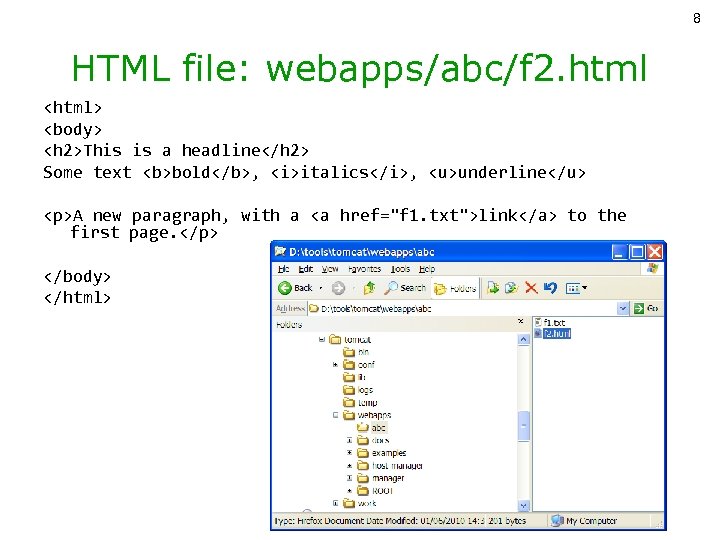Expand the ROOT folder node
Image resolution: width=720 pixels, height=540 pixels.
(x=349, y=491)
